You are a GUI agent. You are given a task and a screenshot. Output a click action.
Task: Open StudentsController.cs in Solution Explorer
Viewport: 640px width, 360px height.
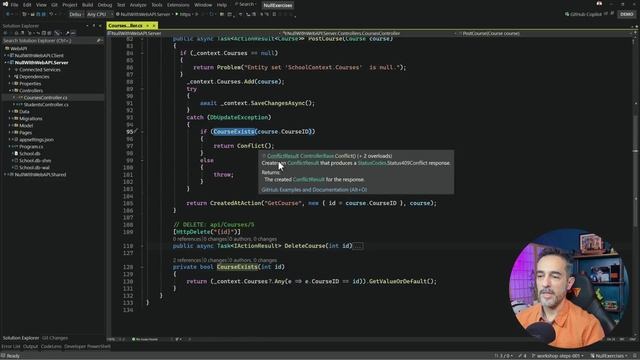click(x=46, y=104)
